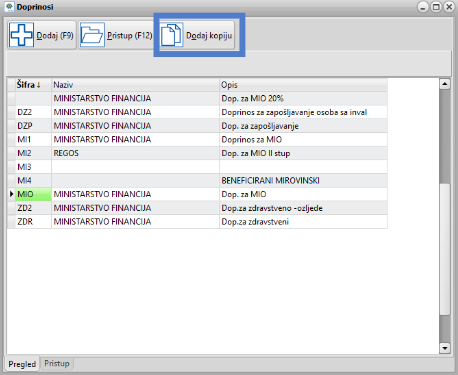
Task: Select the ZD2 code cell
Action: [33, 208]
